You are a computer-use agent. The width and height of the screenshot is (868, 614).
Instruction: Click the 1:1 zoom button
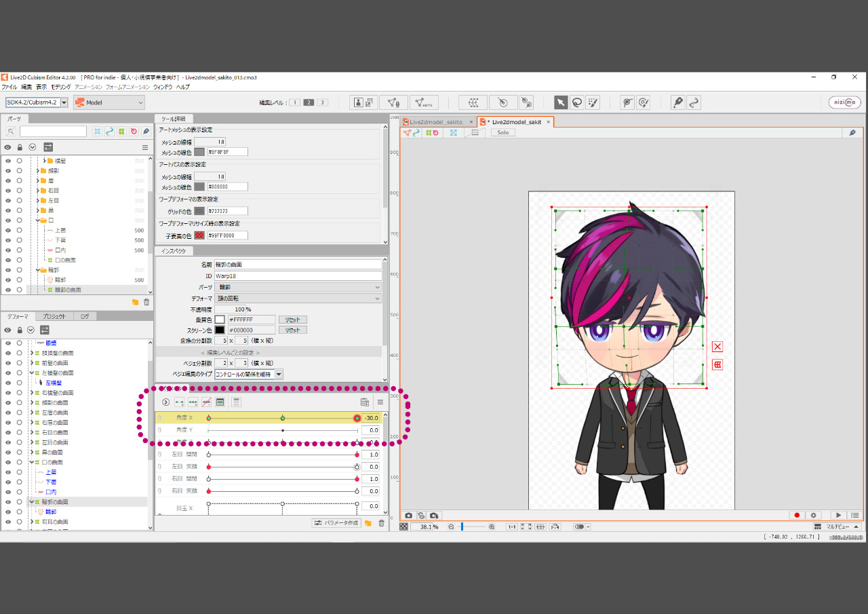[512, 526]
